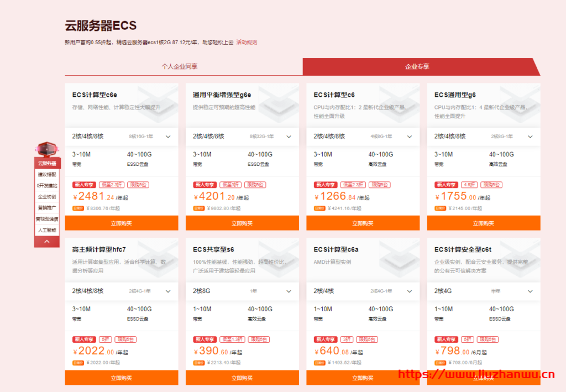Click the 日常价 tag under ECS通用型g6 price

click(440, 208)
